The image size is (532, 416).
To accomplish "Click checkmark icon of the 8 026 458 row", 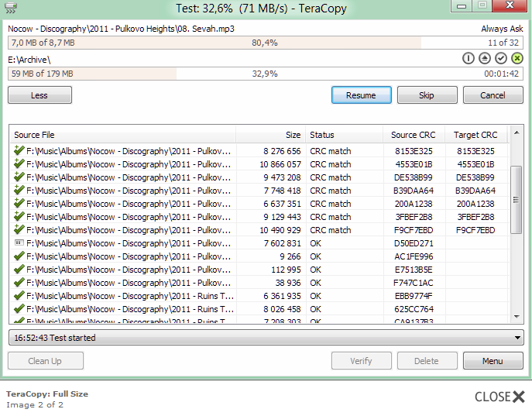I will (x=19, y=309).
